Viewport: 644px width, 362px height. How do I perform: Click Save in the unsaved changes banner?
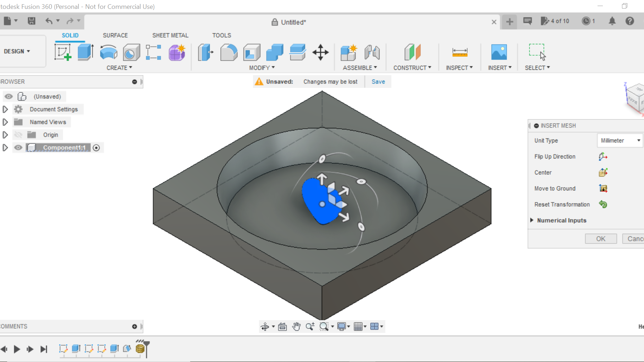pyautogui.click(x=378, y=82)
